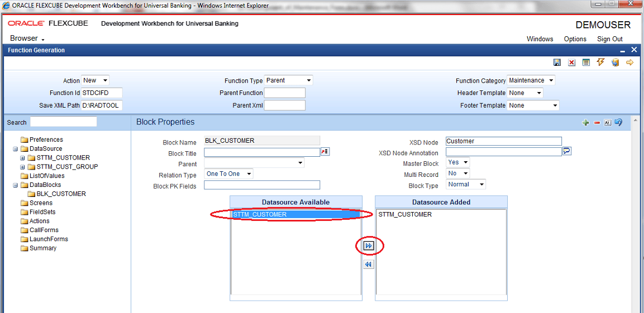Click the Block PK Fields input

click(262, 185)
